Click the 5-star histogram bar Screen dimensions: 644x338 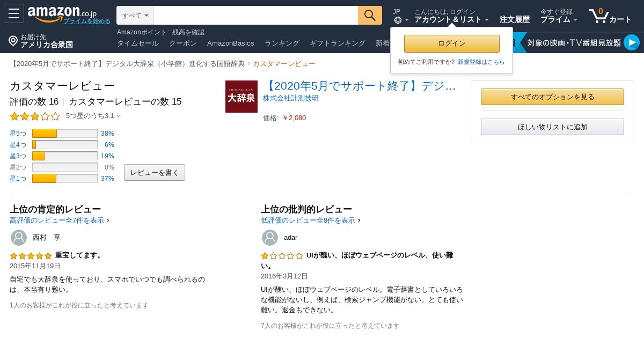coord(65,134)
